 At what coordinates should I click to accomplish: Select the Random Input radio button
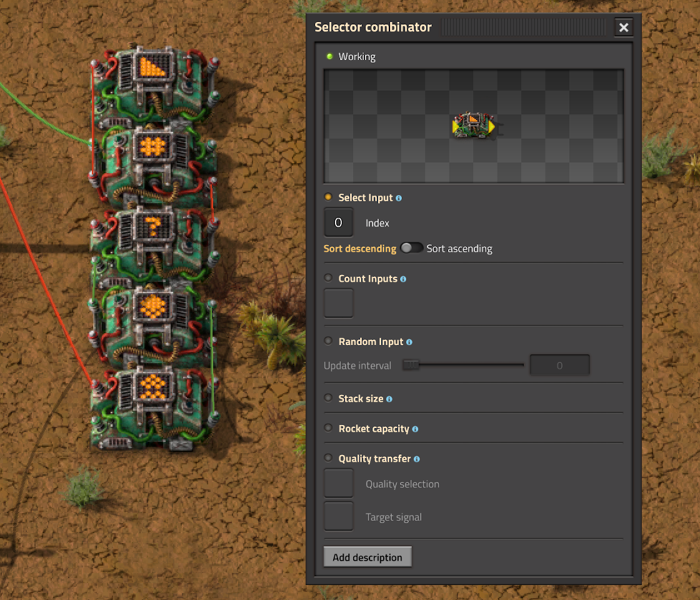pyautogui.click(x=328, y=341)
